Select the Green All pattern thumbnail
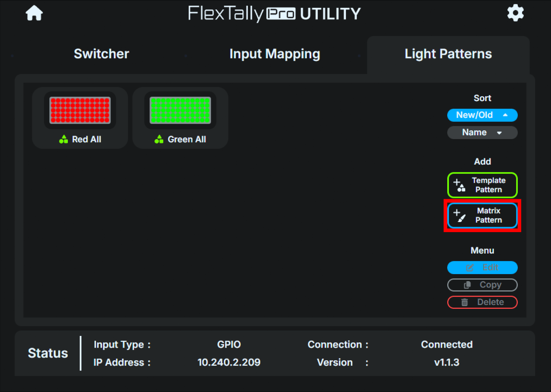Screen dimensions: 551x392 [180, 110]
